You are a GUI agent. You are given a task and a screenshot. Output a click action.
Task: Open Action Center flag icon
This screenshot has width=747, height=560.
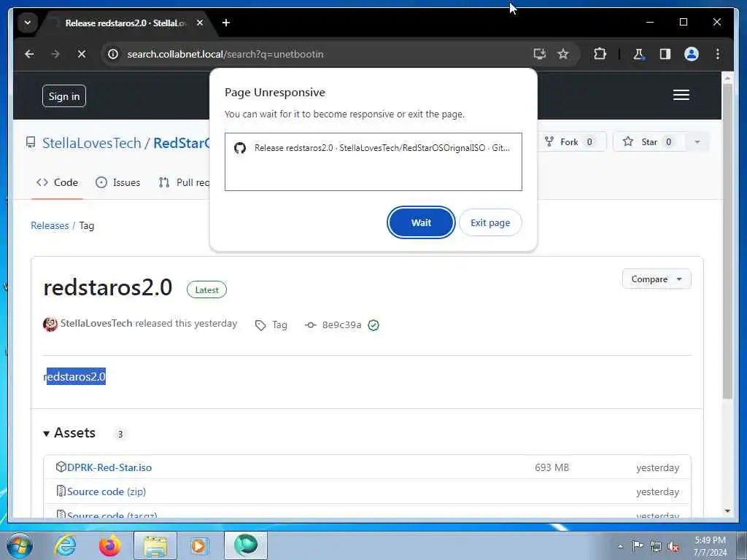(638, 545)
